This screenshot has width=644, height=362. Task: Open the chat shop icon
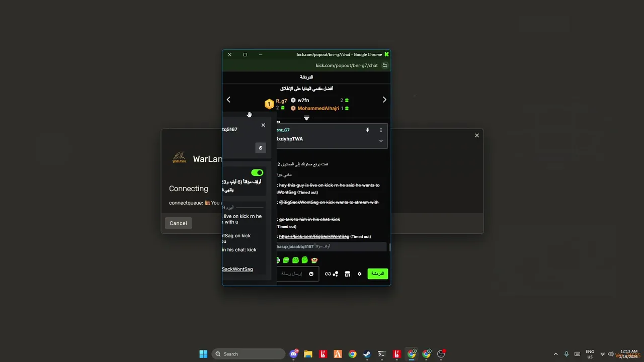click(x=347, y=274)
